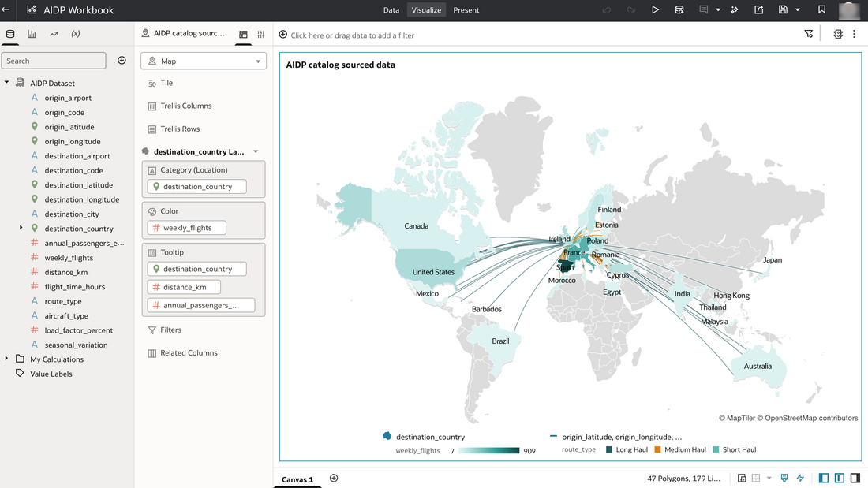Click the Medium Haul legend swatch
868x488 pixels.
tap(657, 450)
